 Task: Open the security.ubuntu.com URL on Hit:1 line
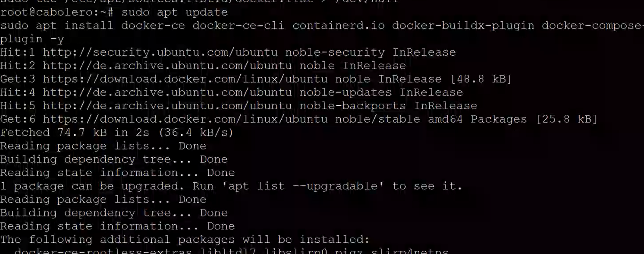click(x=160, y=52)
